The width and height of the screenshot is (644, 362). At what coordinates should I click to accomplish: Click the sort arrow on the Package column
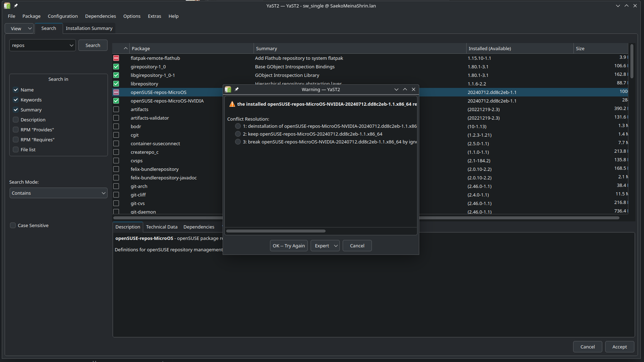click(125, 48)
